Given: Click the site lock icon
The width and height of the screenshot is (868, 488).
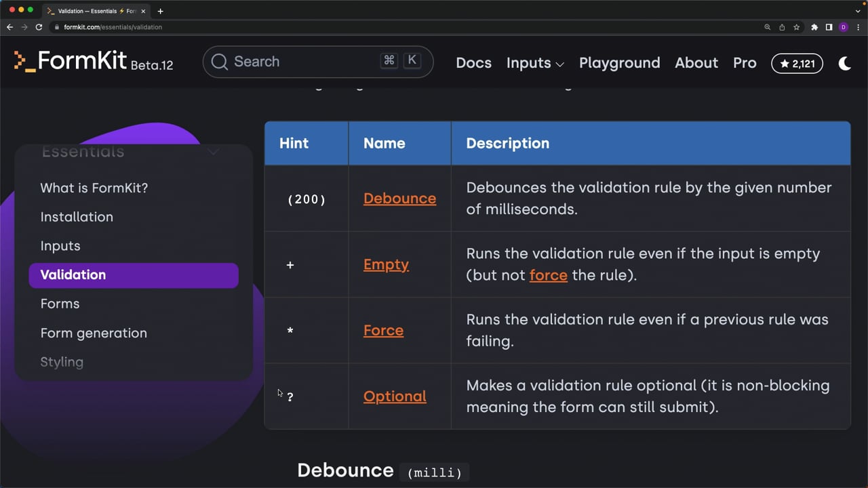Looking at the screenshot, I should point(57,27).
